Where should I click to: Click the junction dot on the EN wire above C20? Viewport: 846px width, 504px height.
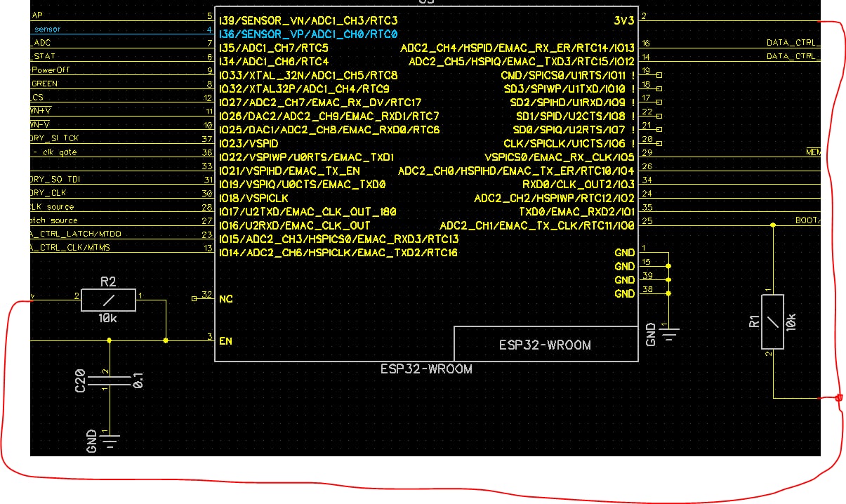pos(109,340)
